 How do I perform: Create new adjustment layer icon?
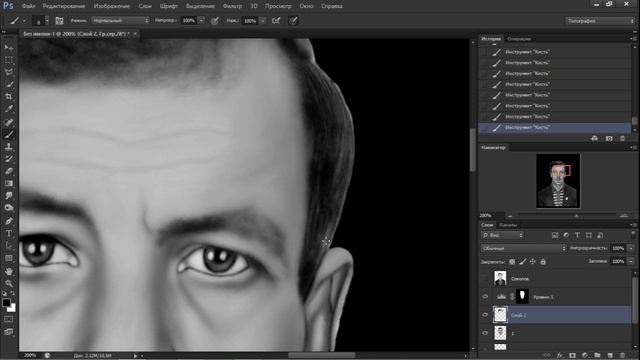click(x=585, y=356)
